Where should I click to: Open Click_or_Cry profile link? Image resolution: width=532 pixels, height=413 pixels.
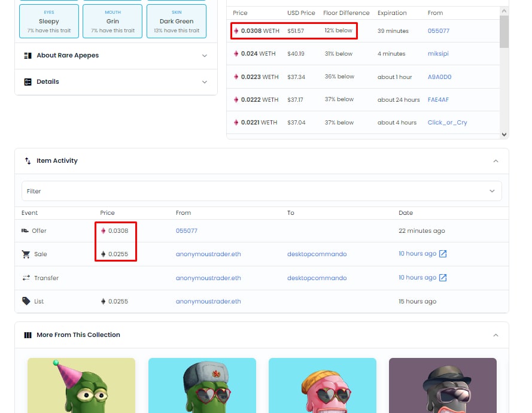pos(447,123)
